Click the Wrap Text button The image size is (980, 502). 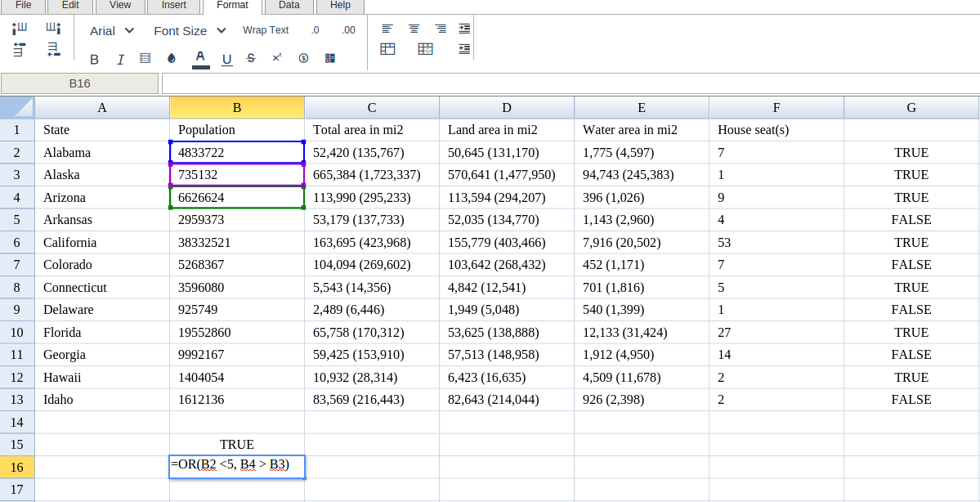coord(266,30)
